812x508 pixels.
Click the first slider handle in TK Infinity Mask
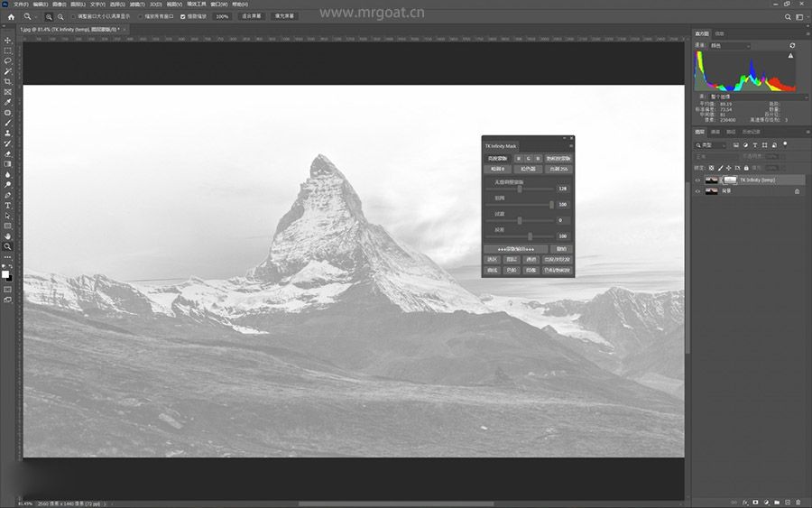520,189
